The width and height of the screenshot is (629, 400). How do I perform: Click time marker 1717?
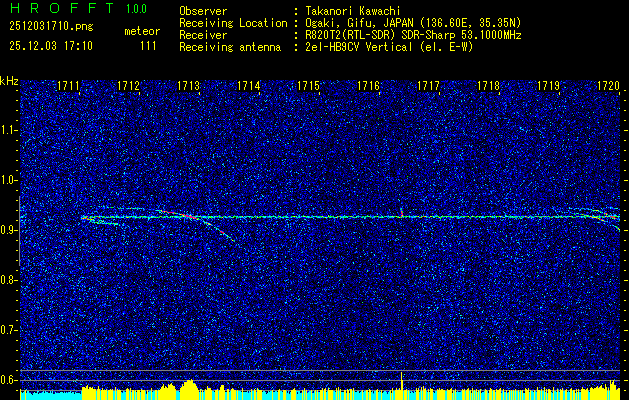pyautogui.click(x=428, y=86)
